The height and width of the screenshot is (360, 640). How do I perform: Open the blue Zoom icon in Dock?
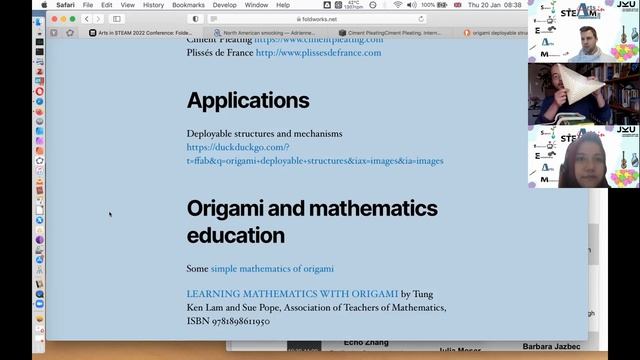click(x=39, y=304)
